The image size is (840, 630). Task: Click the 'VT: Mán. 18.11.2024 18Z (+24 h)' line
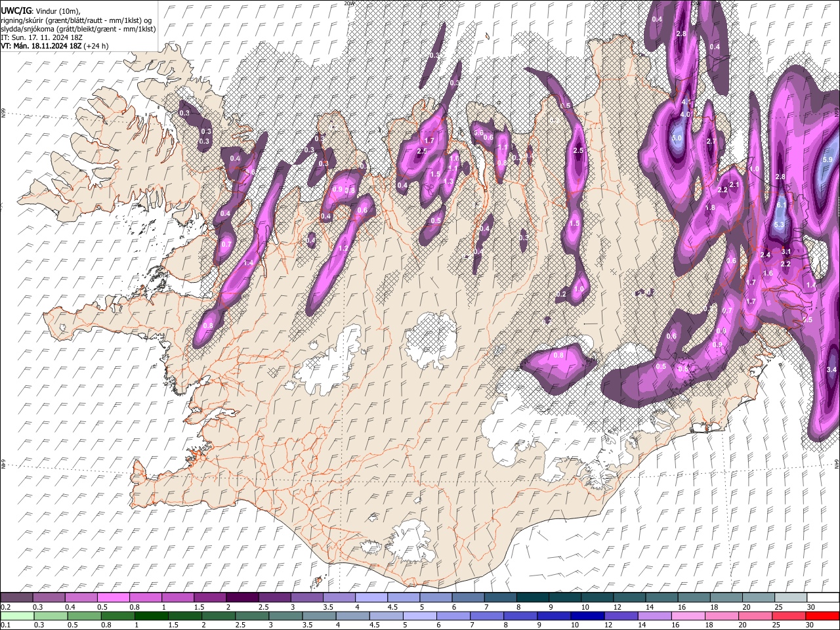54,46
